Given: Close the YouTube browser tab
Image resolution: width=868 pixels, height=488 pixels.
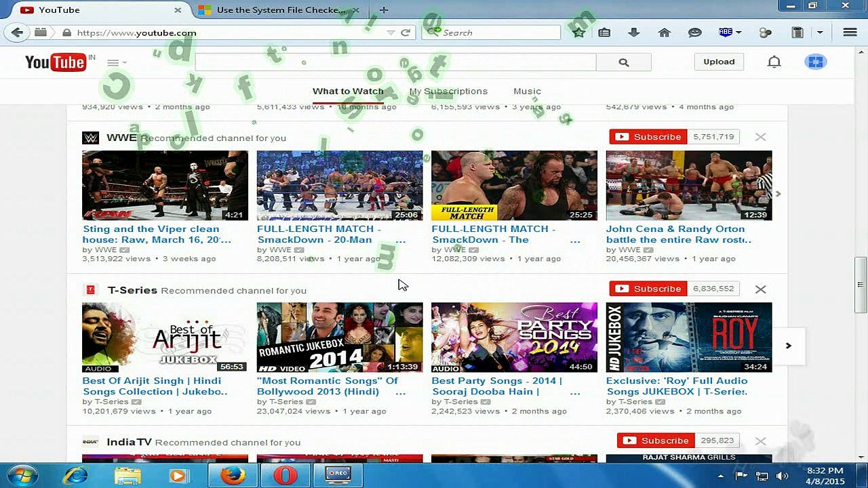Looking at the screenshot, I should pyautogui.click(x=178, y=10).
